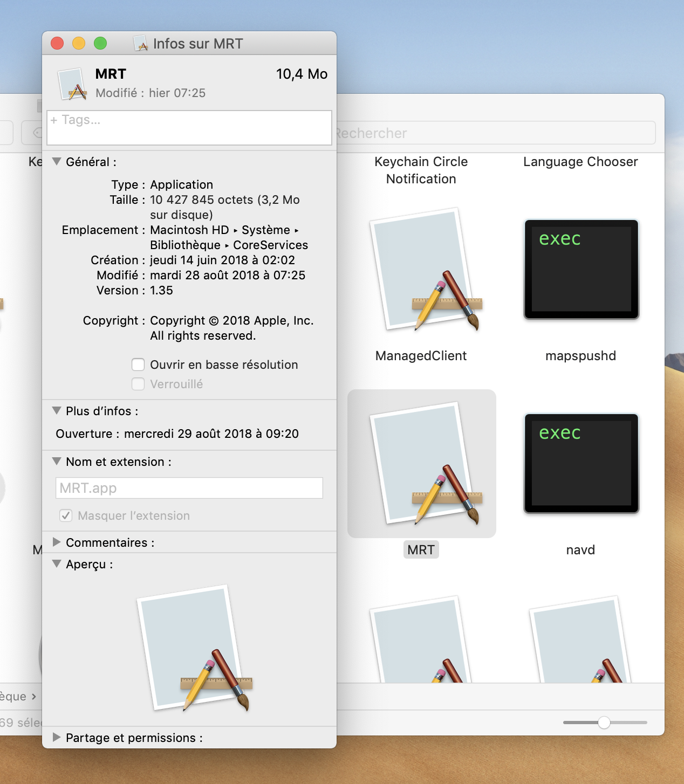Click the Language Chooser item label

click(580, 162)
